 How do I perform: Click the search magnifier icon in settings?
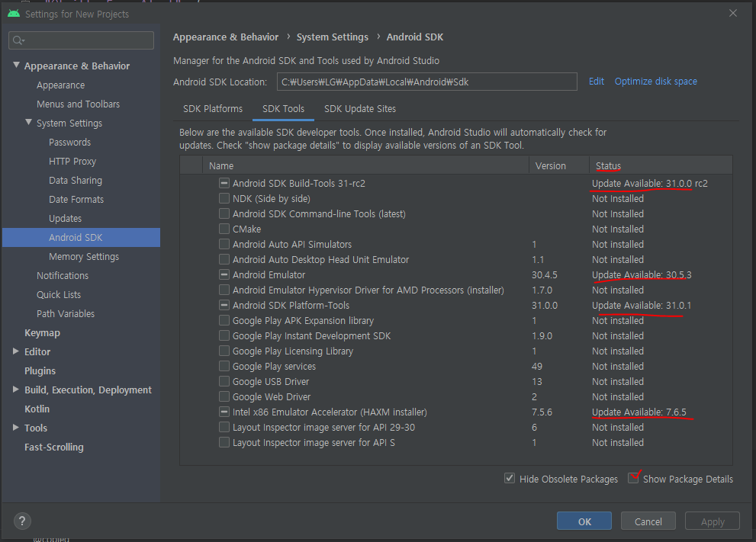[x=18, y=40]
